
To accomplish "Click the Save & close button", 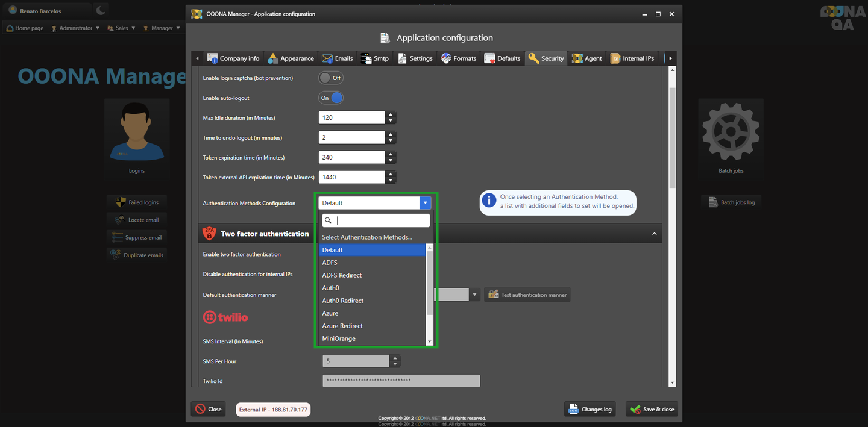I will [652, 409].
